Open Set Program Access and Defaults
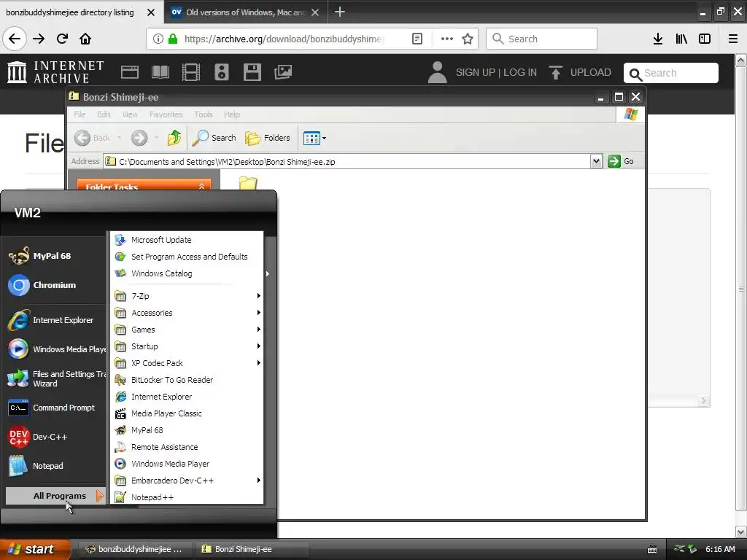 187,257
